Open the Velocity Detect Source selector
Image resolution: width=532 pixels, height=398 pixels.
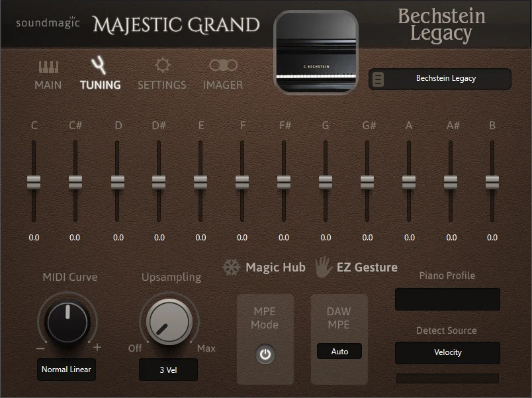(x=447, y=352)
